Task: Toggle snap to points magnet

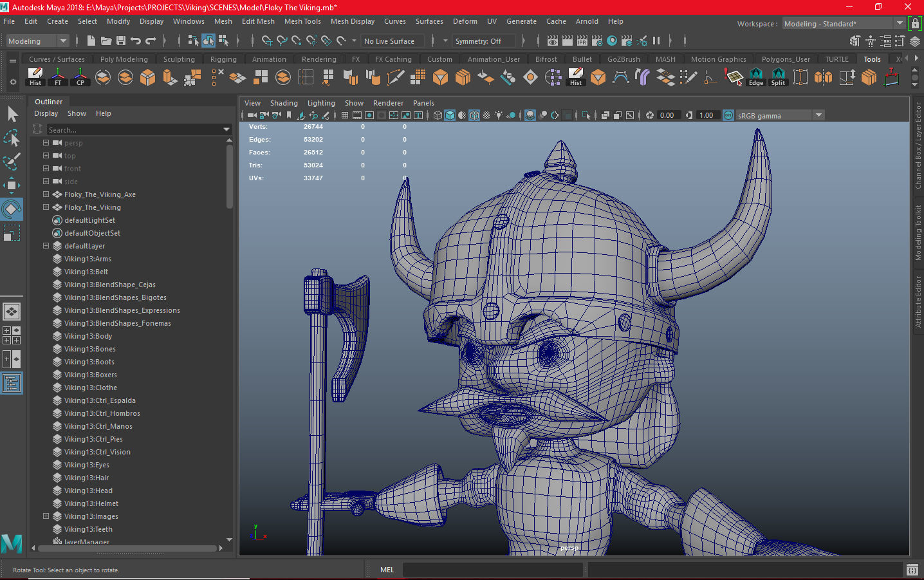Action: [x=297, y=41]
